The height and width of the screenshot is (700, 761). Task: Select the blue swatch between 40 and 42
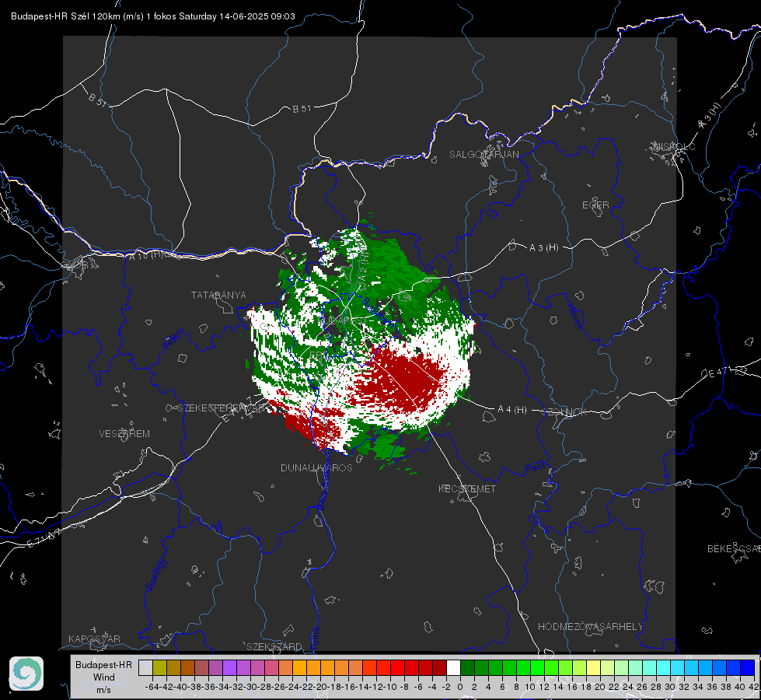click(x=748, y=667)
